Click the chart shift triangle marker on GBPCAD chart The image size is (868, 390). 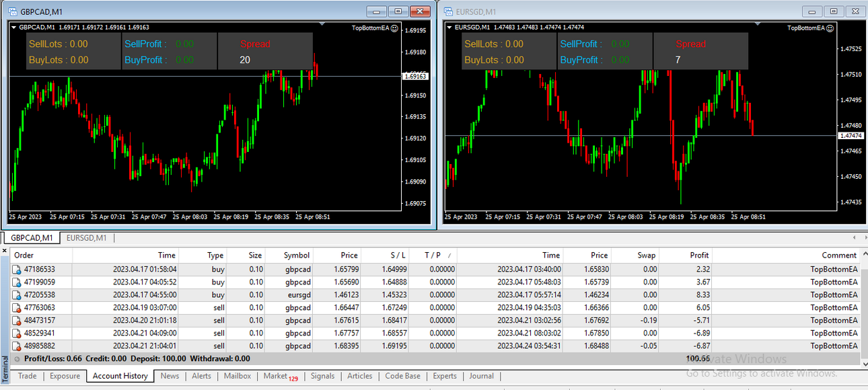(322, 24)
